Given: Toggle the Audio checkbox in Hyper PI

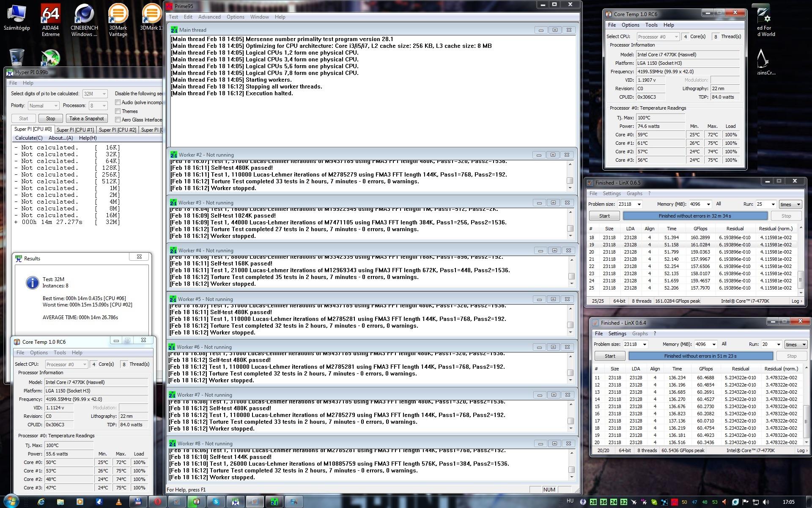Looking at the screenshot, I should (118, 102).
